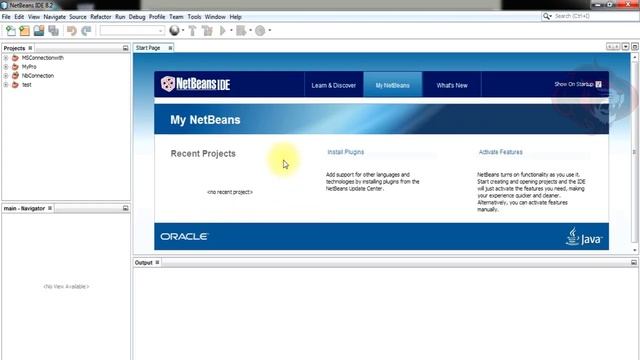This screenshot has height=360, width=640.
Task: Click the Start Page vertical scrollbar
Action: [x=634, y=152]
